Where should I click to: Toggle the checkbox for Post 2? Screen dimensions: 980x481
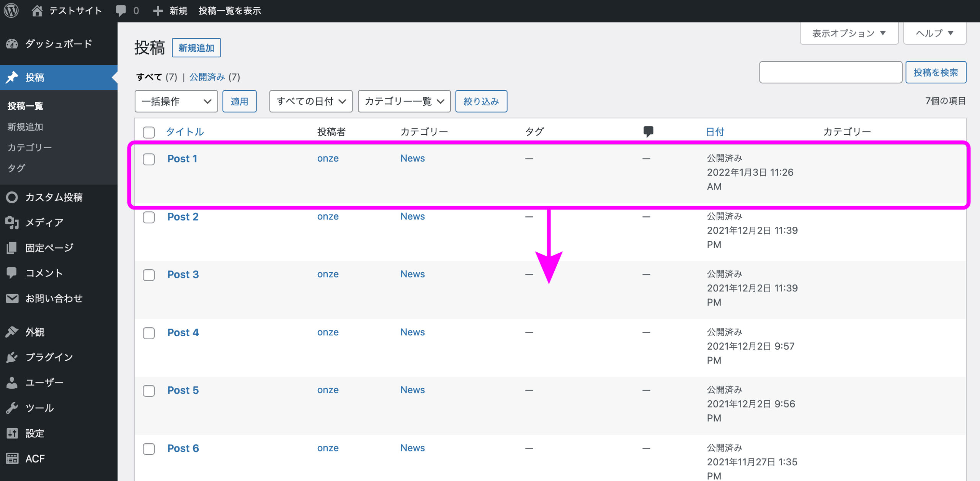click(149, 216)
